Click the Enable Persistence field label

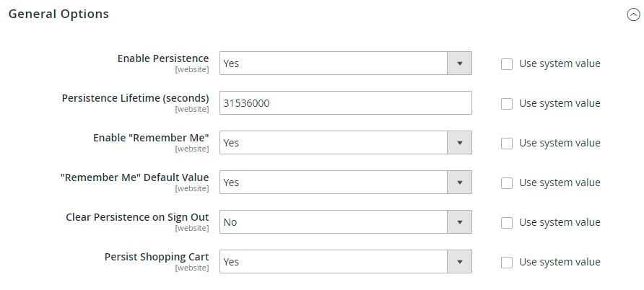pyautogui.click(x=163, y=58)
